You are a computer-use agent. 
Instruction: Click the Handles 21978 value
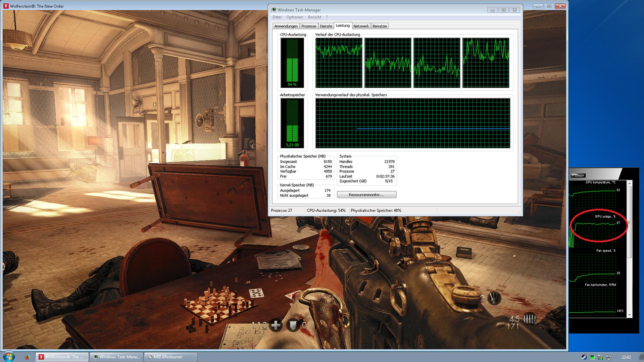(389, 162)
